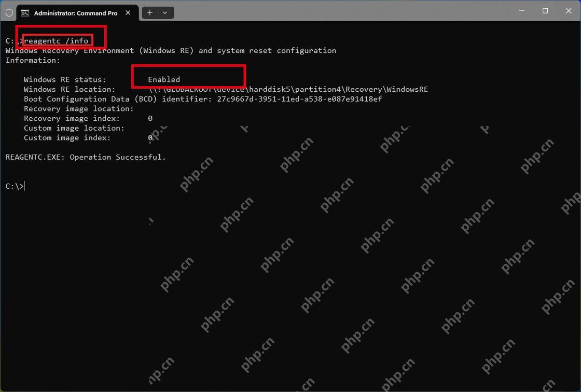Viewport: 581px width, 392px height.
Task: Click the active C:\> prompt at the cursor
Action: pyautogui.click(x=15, y=186)
